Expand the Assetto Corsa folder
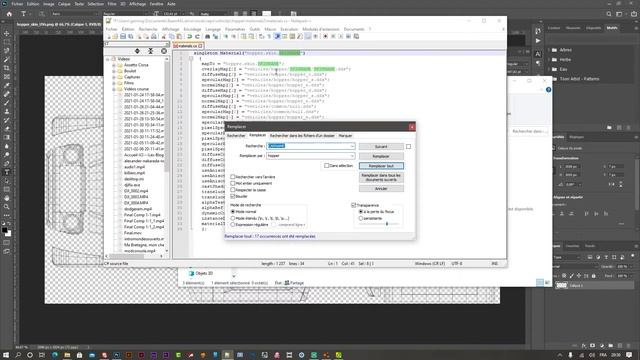The image size is (640, 360). pyautogui.click(x=114, y=65)
